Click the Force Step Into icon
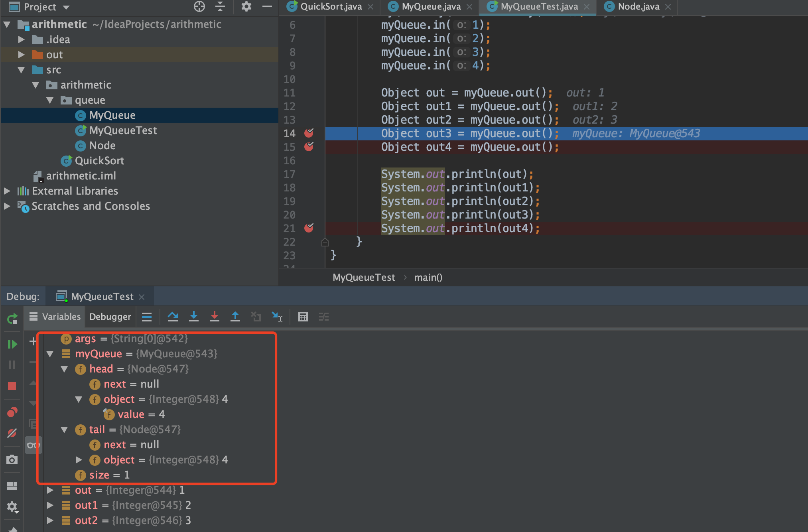 pyautogui.click(x=215, y=317)
